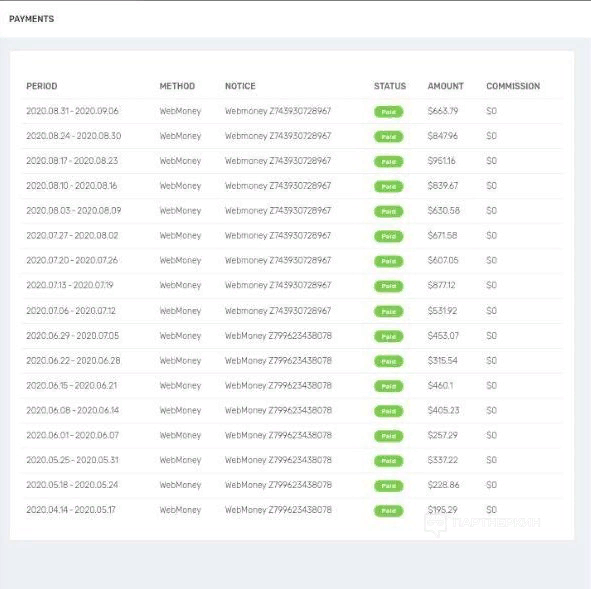This screenshot has width=591, height=589.
Task: Click the $315.54 amount
Action: (442, 360)
